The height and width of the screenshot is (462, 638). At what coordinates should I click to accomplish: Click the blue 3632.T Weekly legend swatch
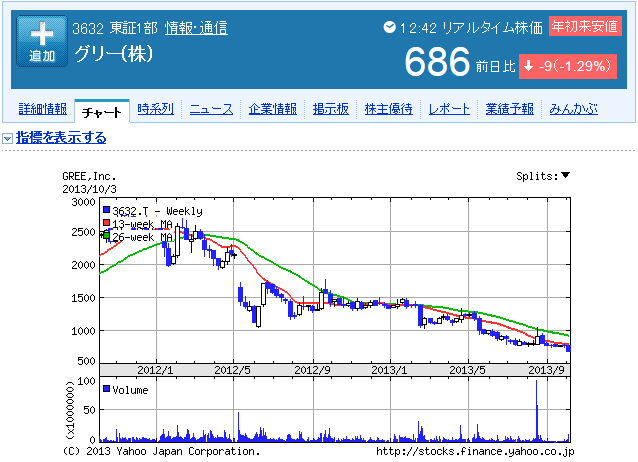[x=106, y=210]
